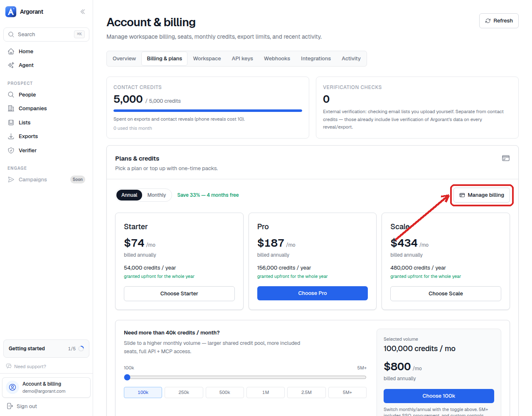Open the Agent section in the sidebar

pyautogui.click(x=46, y=65)
